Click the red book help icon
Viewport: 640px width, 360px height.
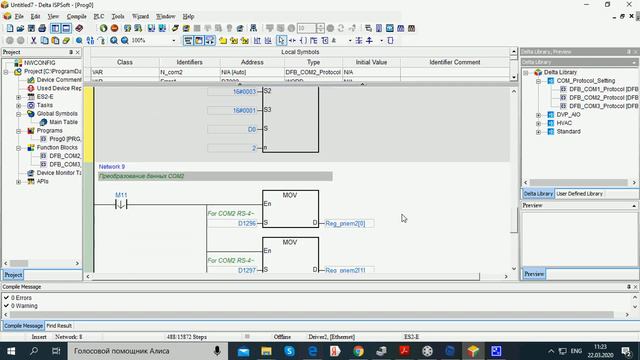pyautogui.click(x=79, y=28)
